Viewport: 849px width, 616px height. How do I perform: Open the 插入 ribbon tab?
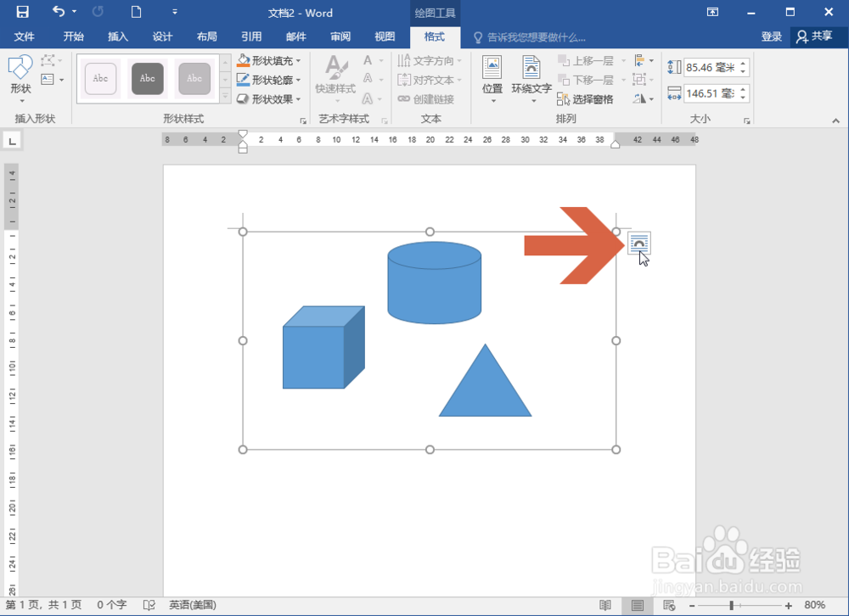tap(117, 36)
